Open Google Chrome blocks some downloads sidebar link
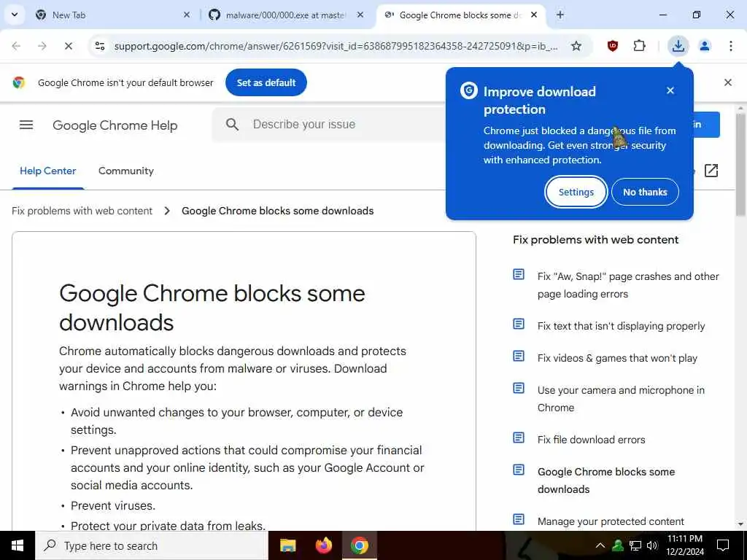The image size is (747, 560). click(606, 481)
